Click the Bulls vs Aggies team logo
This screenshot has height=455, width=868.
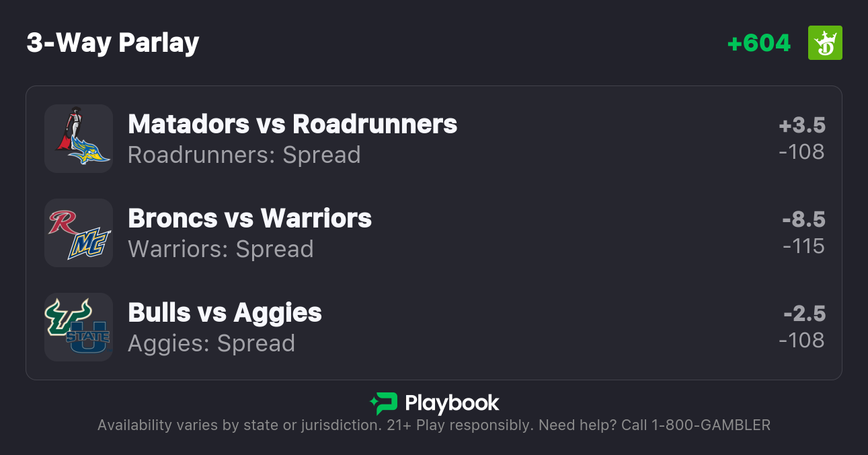pos(79,327)
